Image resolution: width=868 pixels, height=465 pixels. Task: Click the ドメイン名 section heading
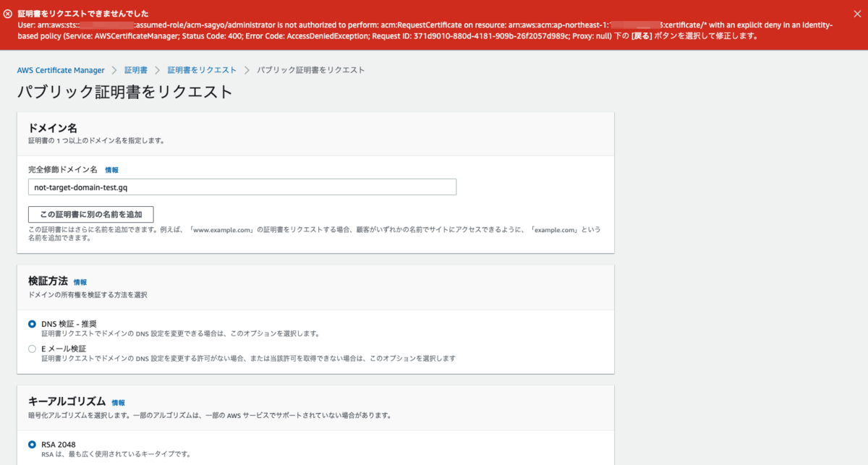click(53, 128)
